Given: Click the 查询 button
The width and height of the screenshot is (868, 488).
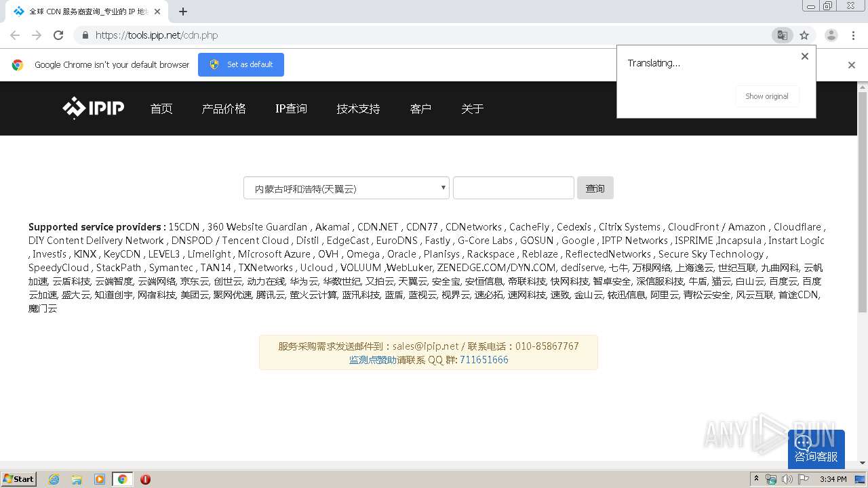Looking at the screenshot, I should click(595, 188).
